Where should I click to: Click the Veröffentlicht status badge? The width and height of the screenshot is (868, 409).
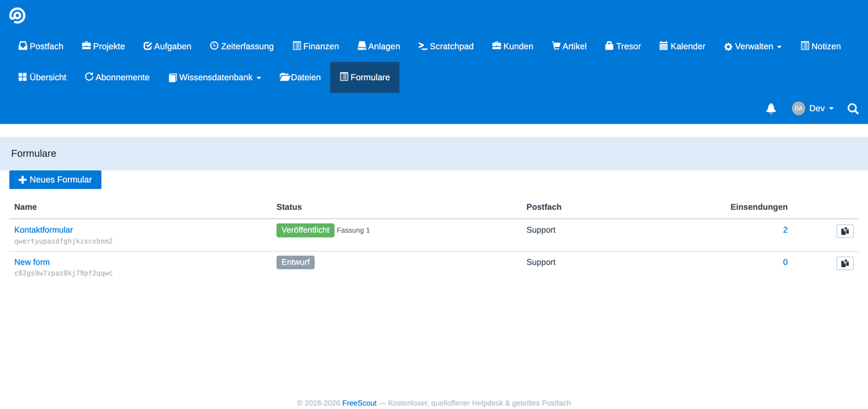(x=305, y=230)
